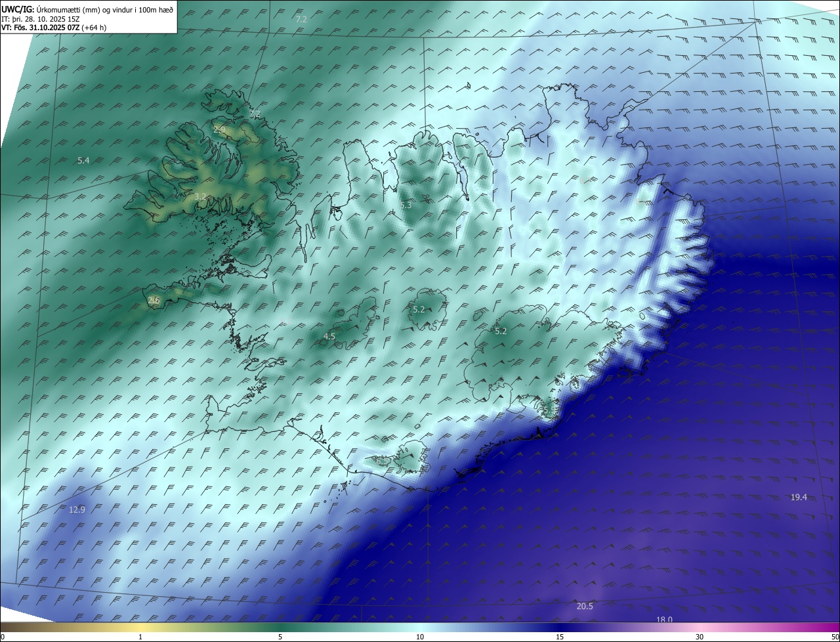The width and height of the screenshot is (840, 642).
Task: Click the 7.2 value at the top edge
Action: [x=301, y=20]
